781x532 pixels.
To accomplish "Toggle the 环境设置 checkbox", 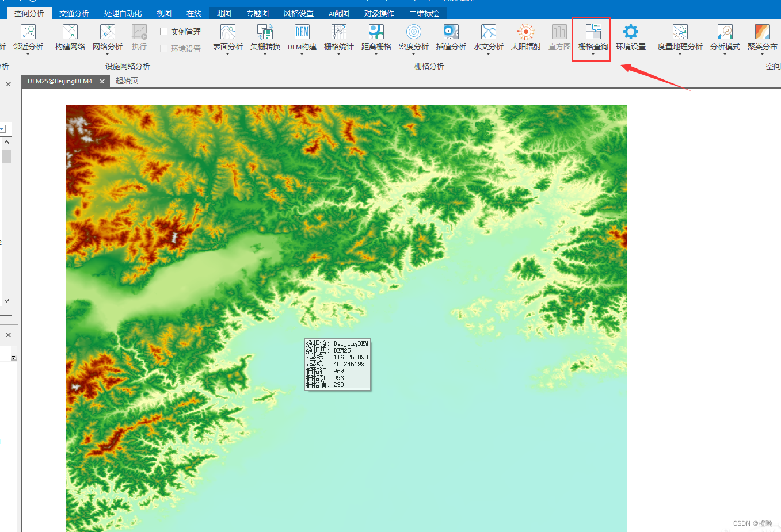I will click(165, 48).
